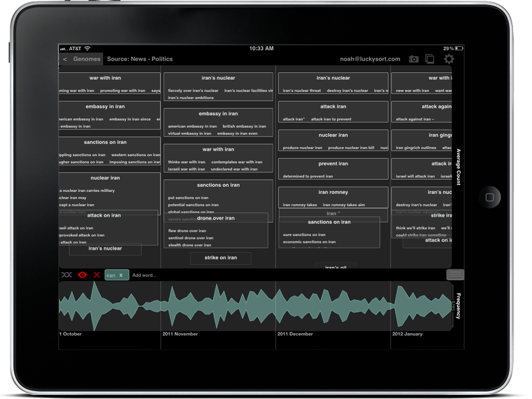Viewport: 532px width, 399px height.
Task: Open the stacked pages icon
Action: (430, 60)
